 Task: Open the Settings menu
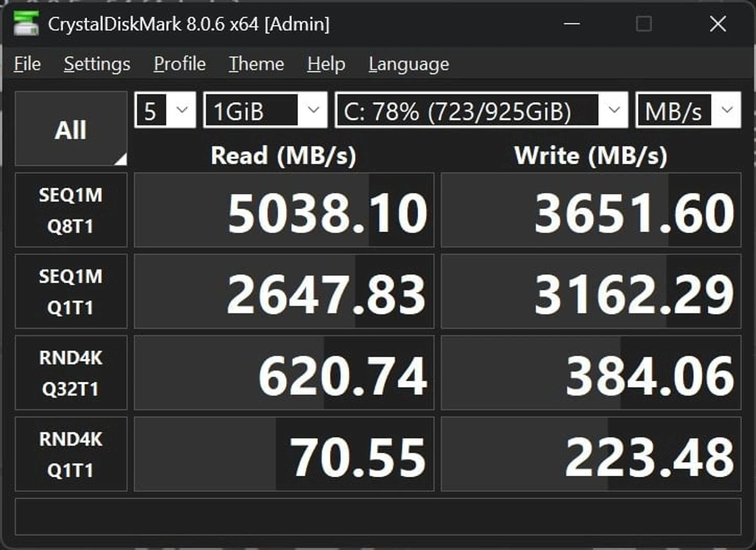point(97,64)
